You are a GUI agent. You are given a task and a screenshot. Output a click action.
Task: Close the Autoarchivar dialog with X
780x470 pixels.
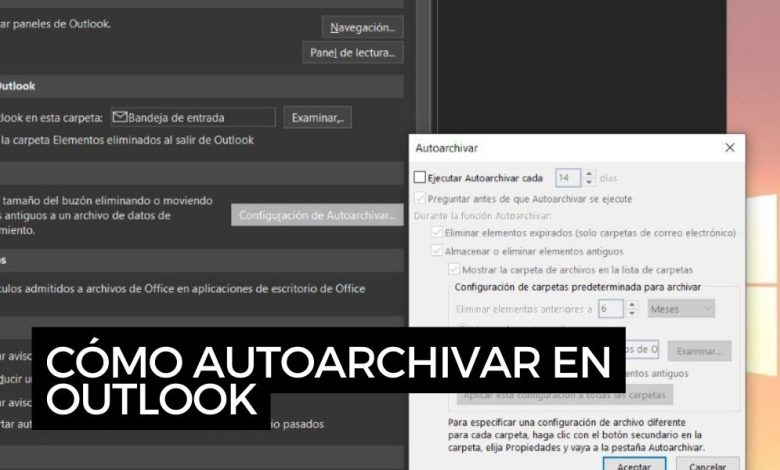point(730,148)
